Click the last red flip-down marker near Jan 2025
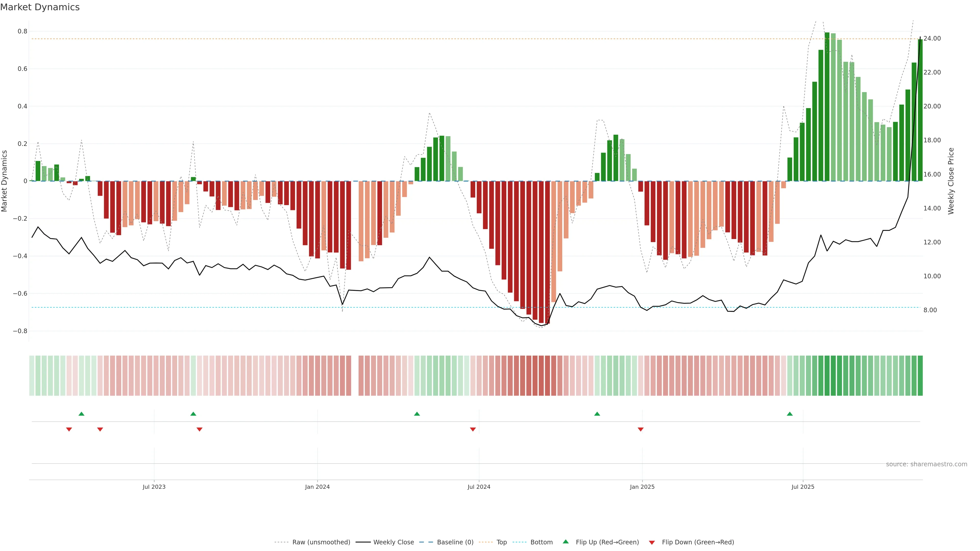This screenshot has height=551, width=980. 641,429
